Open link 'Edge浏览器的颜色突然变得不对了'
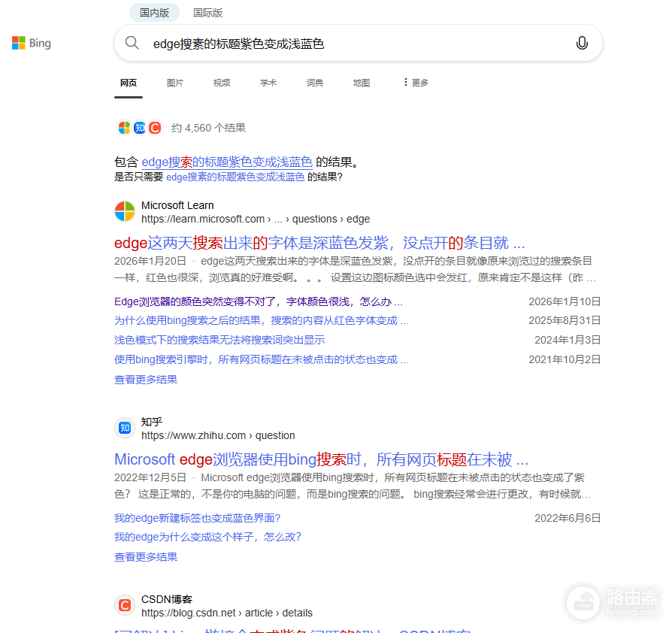672x633 pixels. (x=259, y=301)
